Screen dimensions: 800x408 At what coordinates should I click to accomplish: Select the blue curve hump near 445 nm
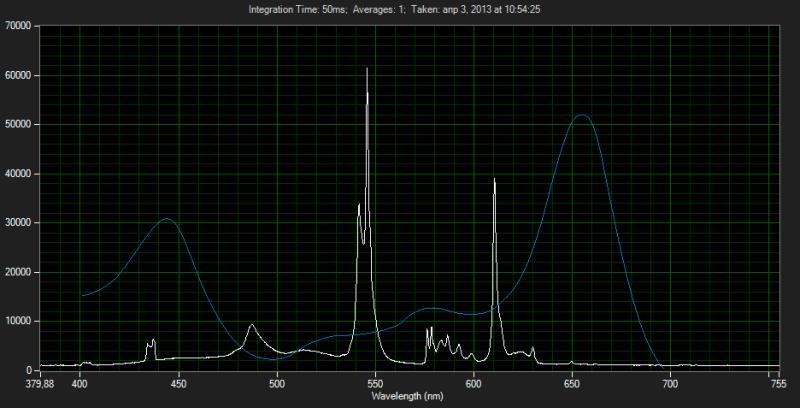coord(167,219)
